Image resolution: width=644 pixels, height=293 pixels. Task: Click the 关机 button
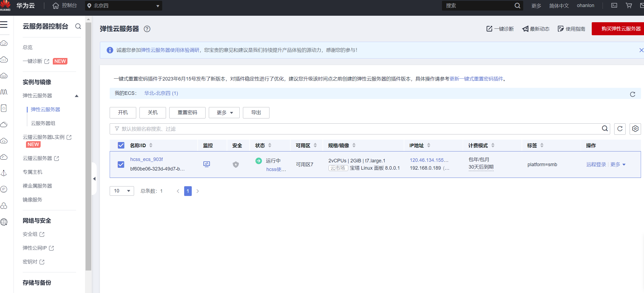[153, 112]
